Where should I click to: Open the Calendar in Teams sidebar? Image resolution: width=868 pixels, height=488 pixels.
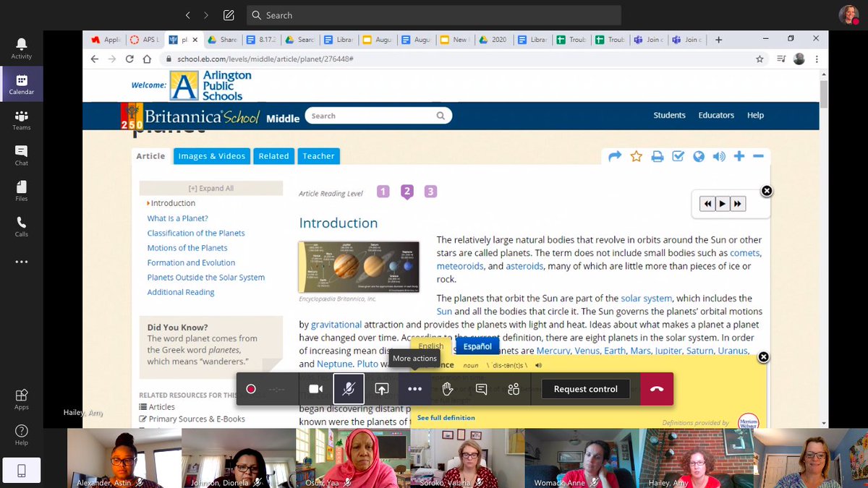[21, 85]
